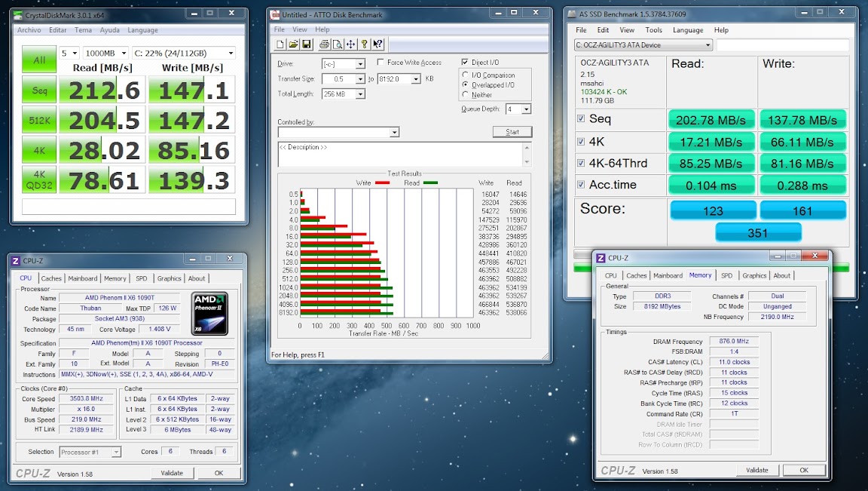Uncheck the Acc.time checkbox in AS SSD
This screenshot has height=491, width=868.
pyautogui.click(x=581, y=185)
